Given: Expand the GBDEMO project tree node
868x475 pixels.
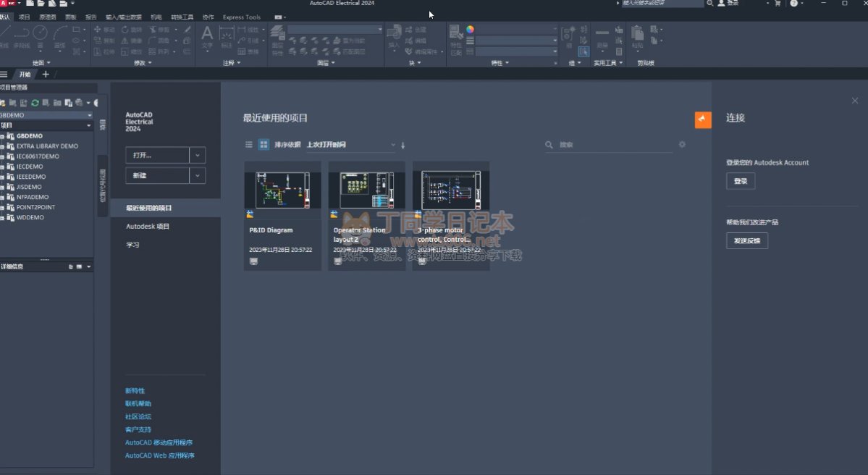Looking at the screenshot, I should point(3,136).
